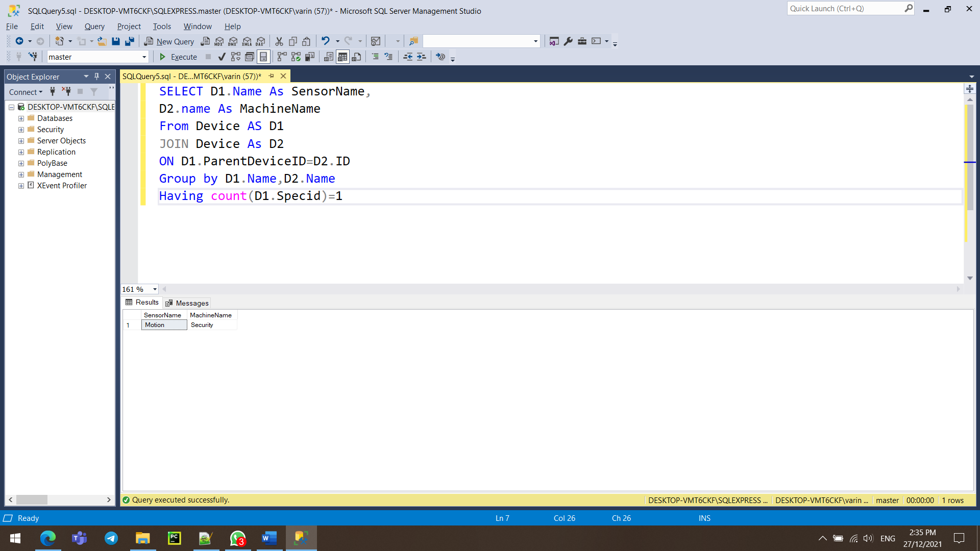Open the master database dropdown
This screenshot has width=980, height=551.
tap(144, 57)
